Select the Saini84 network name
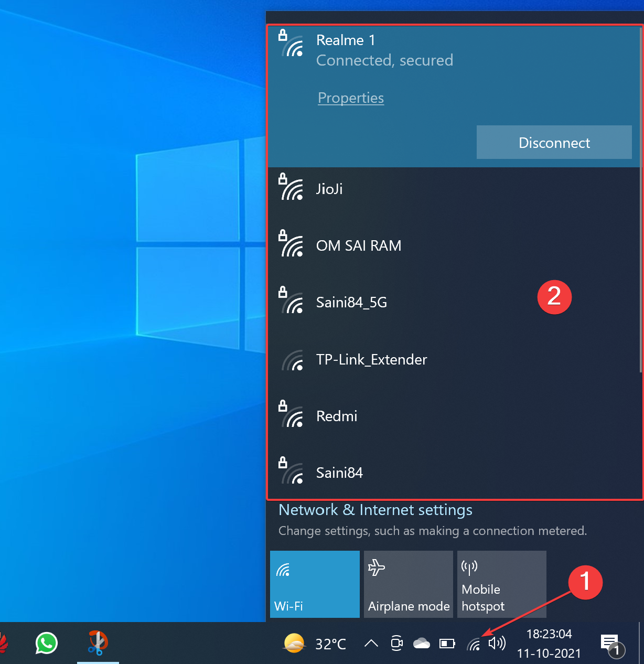This screenshot has width=644, height=664. point(339,473)
